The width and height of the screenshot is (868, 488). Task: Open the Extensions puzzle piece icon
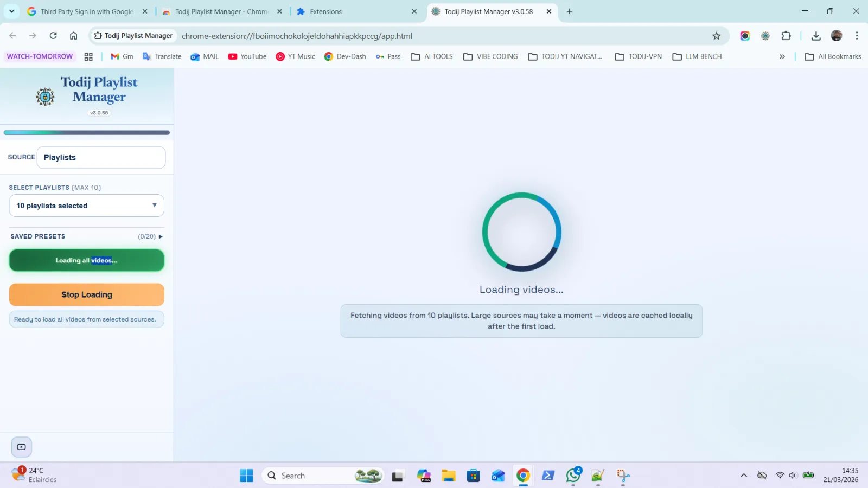click(x=786, y=36)
